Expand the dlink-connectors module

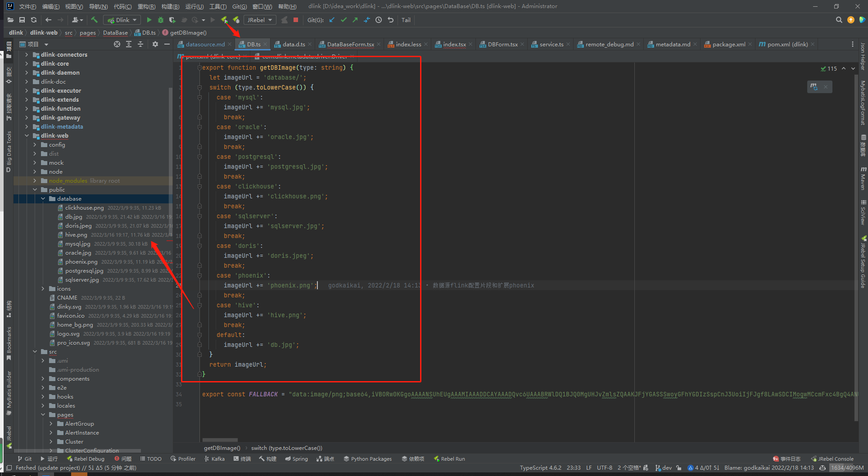click(x=27, y=54)
